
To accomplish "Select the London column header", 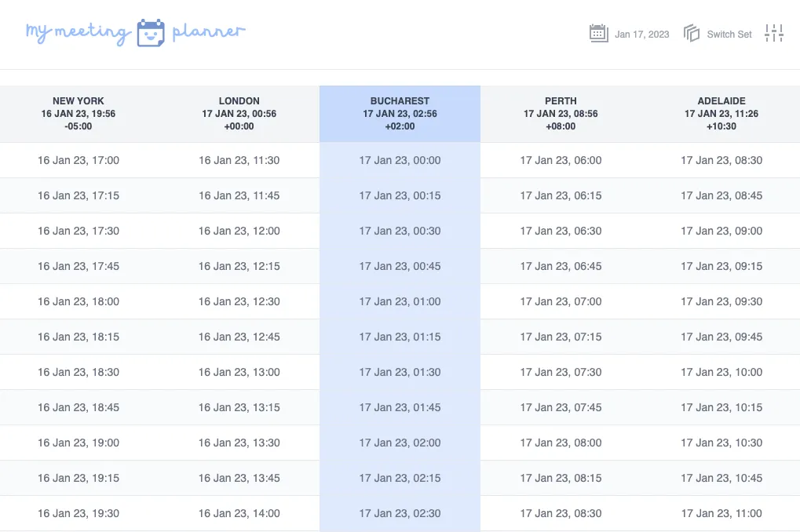I will pos(239,114).
